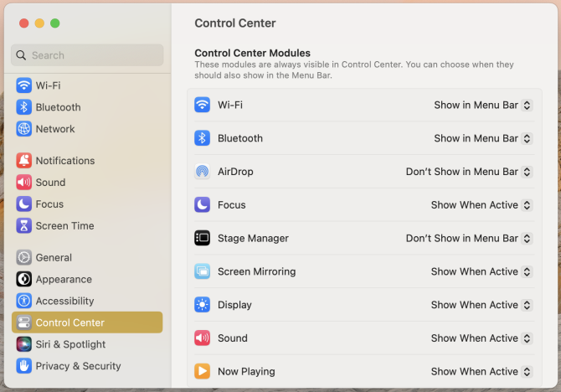The height and width of the screenshot is (392, 561).
Task: Click Sound module speaker icon
Action: point(202,338)
